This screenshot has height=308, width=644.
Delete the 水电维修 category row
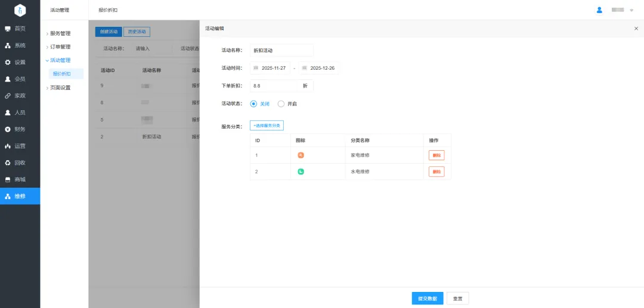(436, 172)
